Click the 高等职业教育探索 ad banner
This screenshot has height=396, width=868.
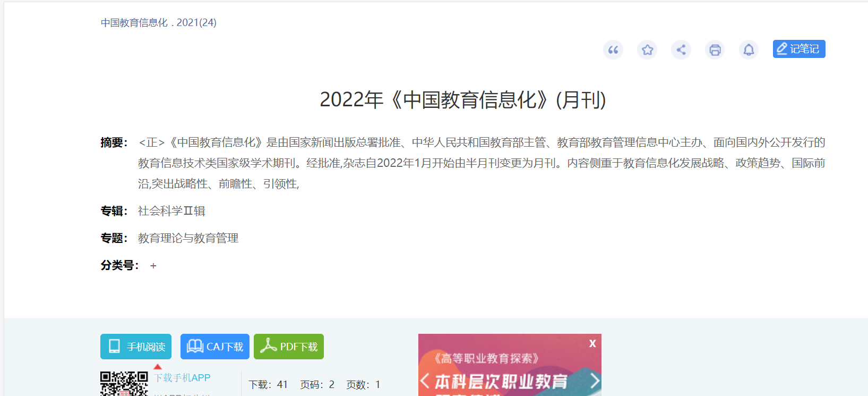pos(510,365)
